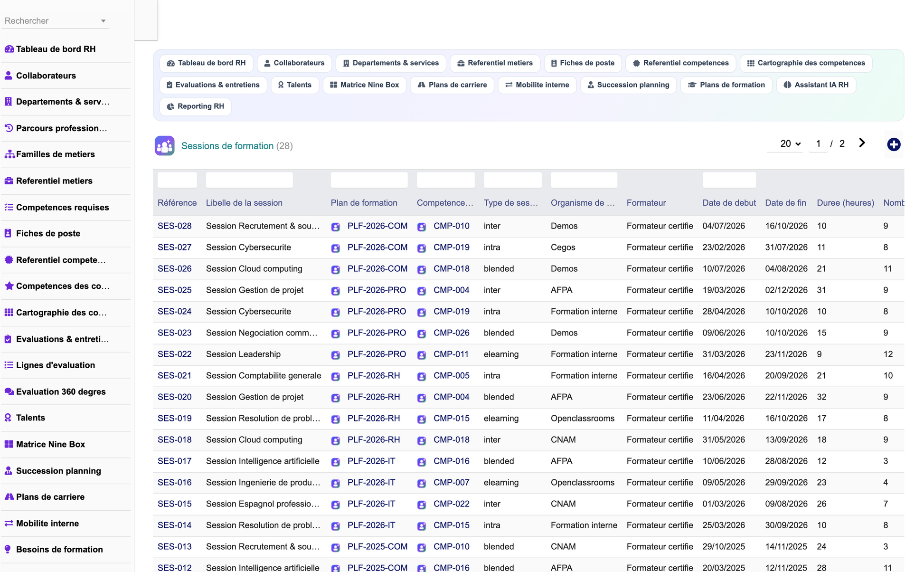Click the Competences des collaborateurs star icon

tap(9, 286)
